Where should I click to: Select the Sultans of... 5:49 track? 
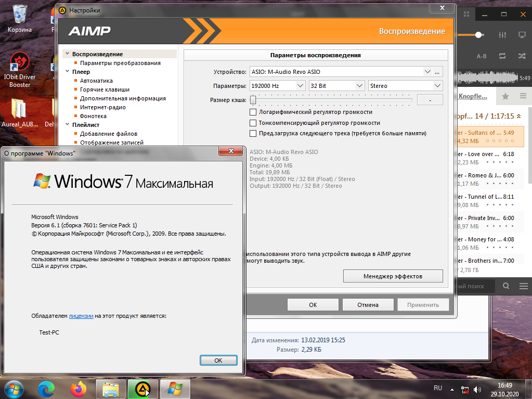[x=490, y=137]
